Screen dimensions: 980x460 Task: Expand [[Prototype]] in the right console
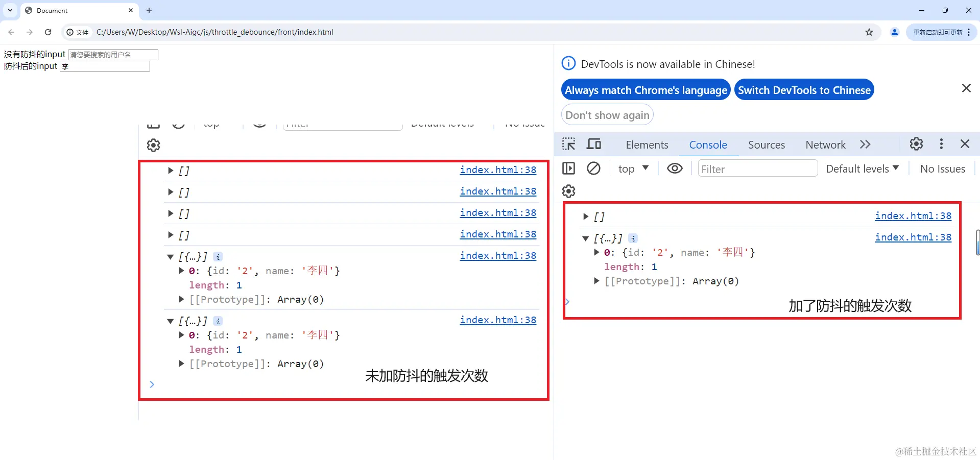596,281
